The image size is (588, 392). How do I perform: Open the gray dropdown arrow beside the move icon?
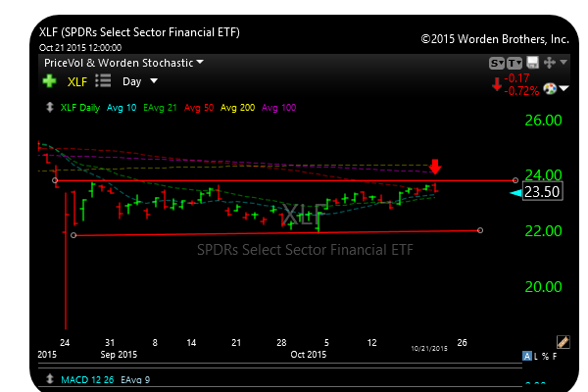(x=563, y=62)
